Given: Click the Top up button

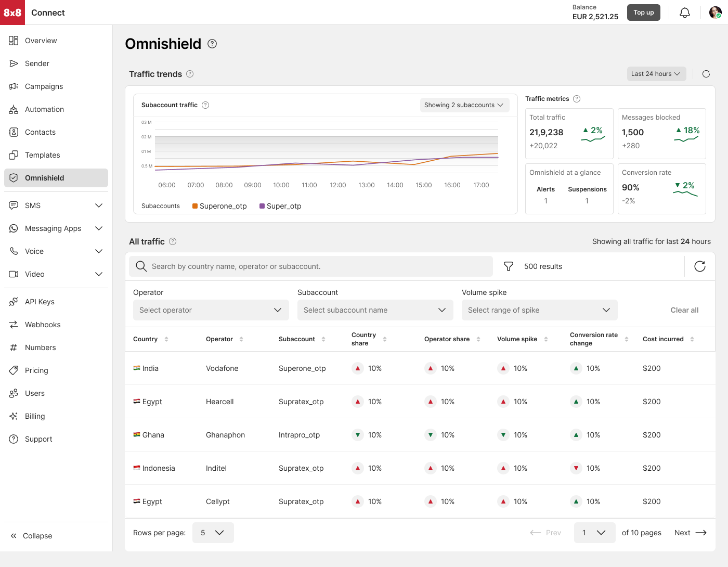Looking at the screenshot, I should (644, 12).
